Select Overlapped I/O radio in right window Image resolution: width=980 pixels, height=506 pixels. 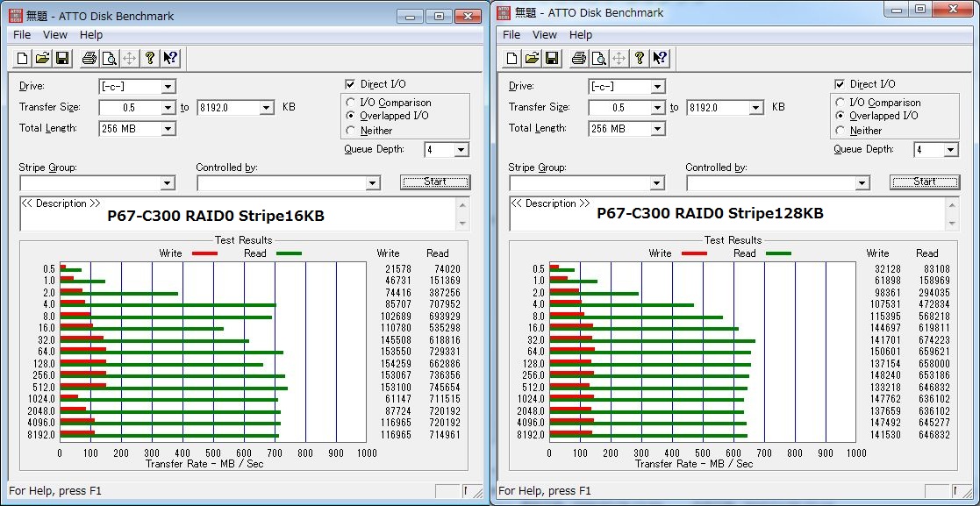click(840, 116)
